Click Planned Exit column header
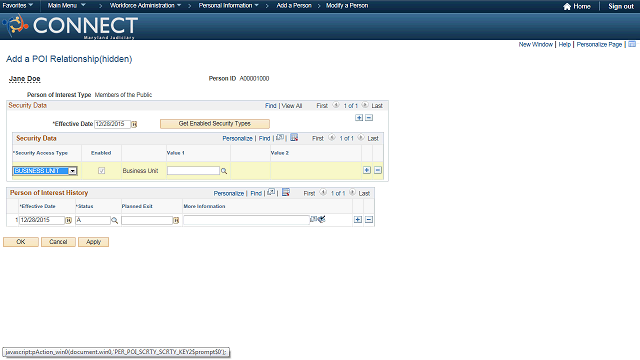The height and width of the screenshot is (360, 640). 137,206
